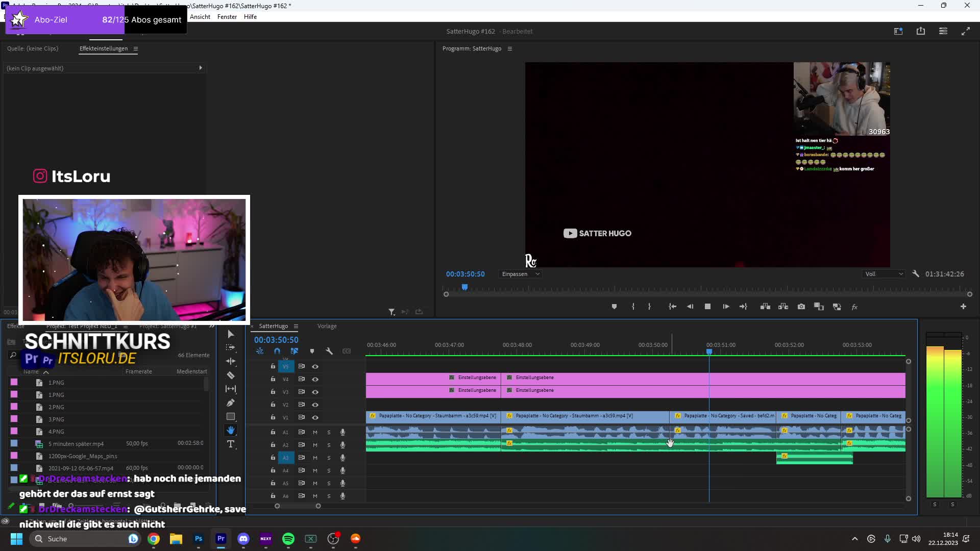
Task: Add marker in Program monitor
Action: (614, 307)
